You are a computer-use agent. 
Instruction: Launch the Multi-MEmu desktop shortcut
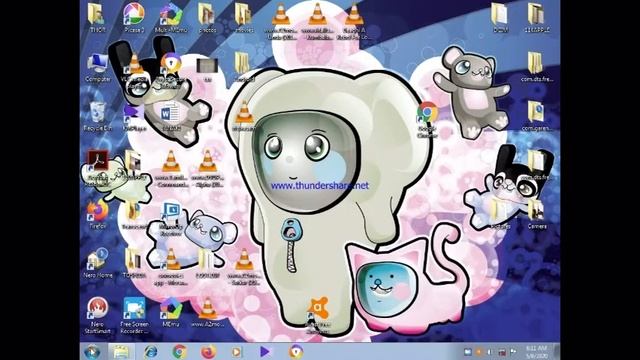[x=171, y=17]
